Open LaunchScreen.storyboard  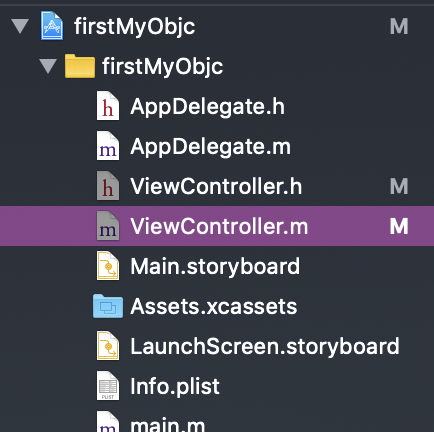click(265, 347)
